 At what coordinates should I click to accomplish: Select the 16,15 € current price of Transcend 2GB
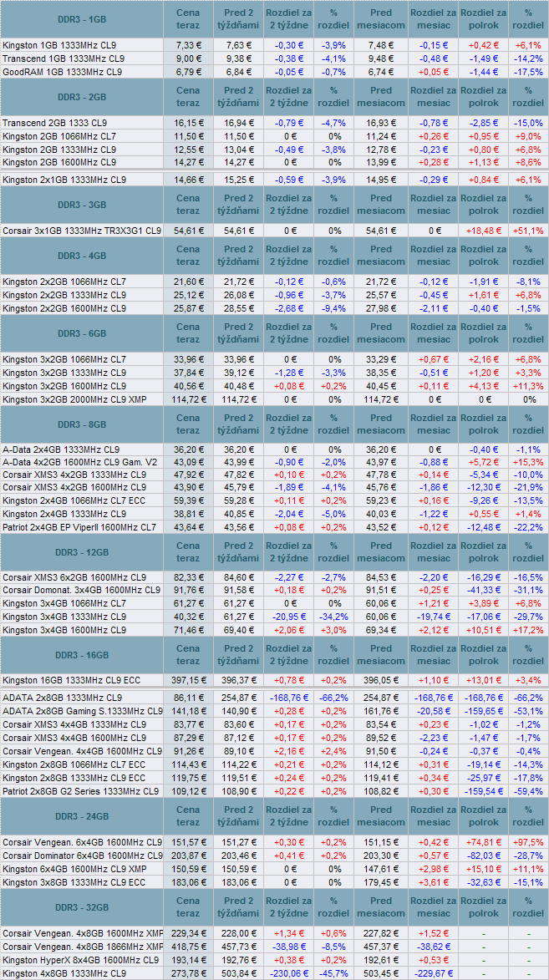[x=188, y=123]
